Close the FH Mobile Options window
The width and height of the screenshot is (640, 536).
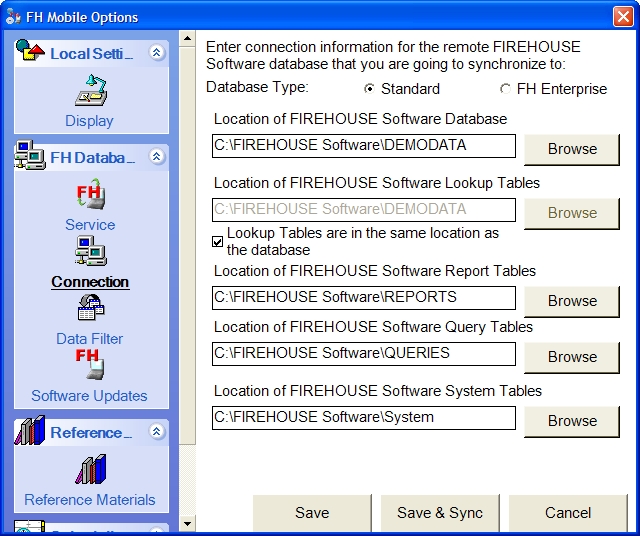(x=623, y=17)
